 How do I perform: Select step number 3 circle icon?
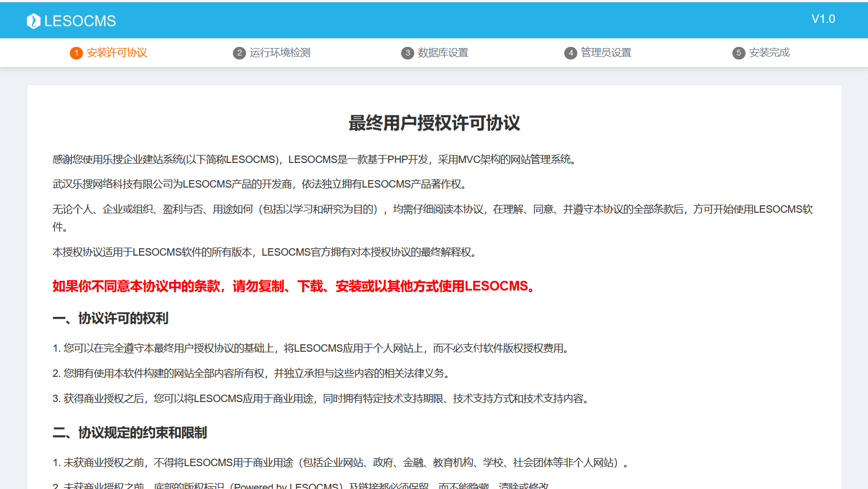point(407,53)
